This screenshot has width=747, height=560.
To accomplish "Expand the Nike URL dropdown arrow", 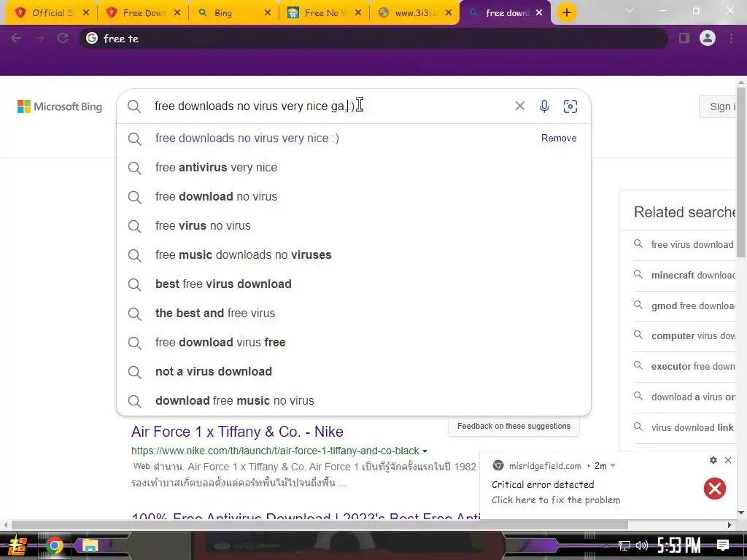I will (425, 451).
